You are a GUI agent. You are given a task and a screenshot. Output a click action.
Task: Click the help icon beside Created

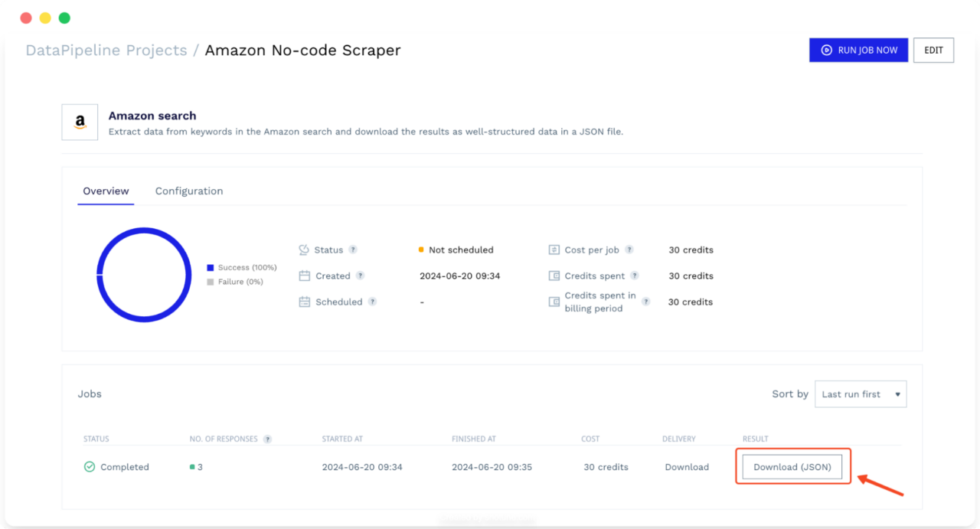pos(360,276)
